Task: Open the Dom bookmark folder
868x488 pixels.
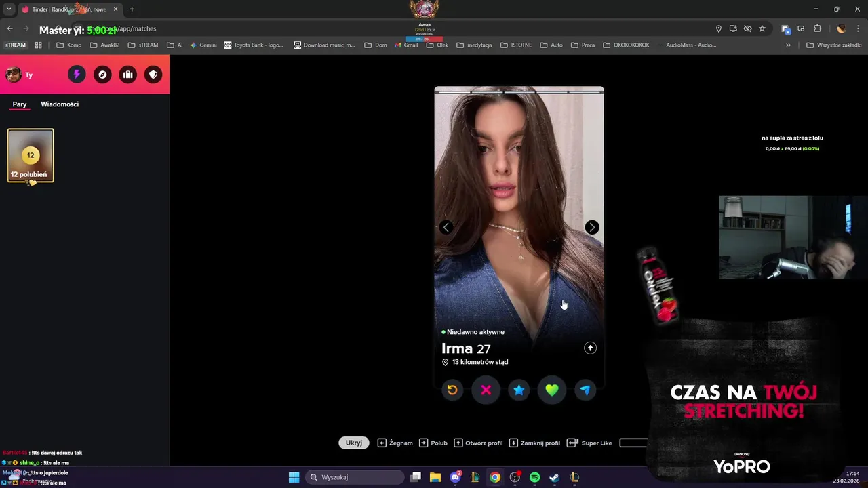Action: pos(375,45)
